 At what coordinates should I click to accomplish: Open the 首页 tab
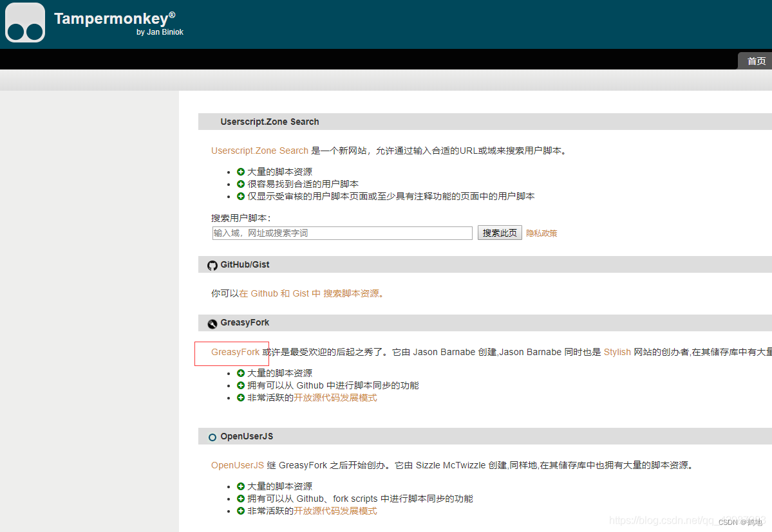coord(756,61)
